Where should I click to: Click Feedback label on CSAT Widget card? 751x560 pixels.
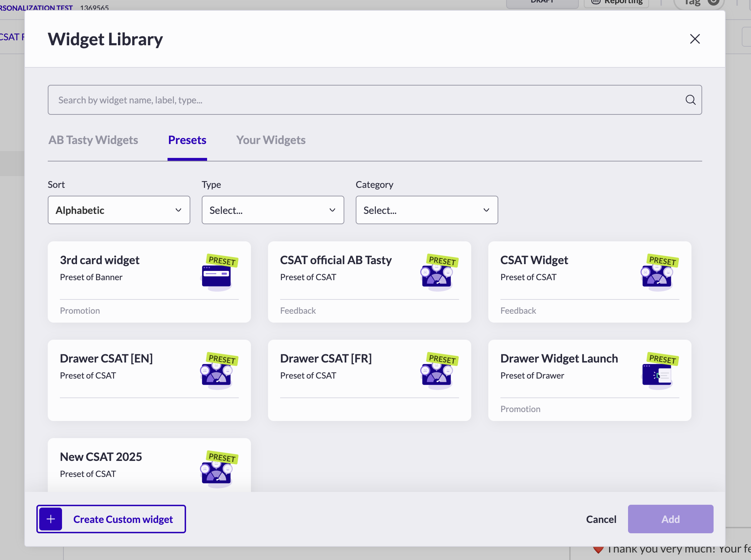pyautogui.click(x=518, y=310)
